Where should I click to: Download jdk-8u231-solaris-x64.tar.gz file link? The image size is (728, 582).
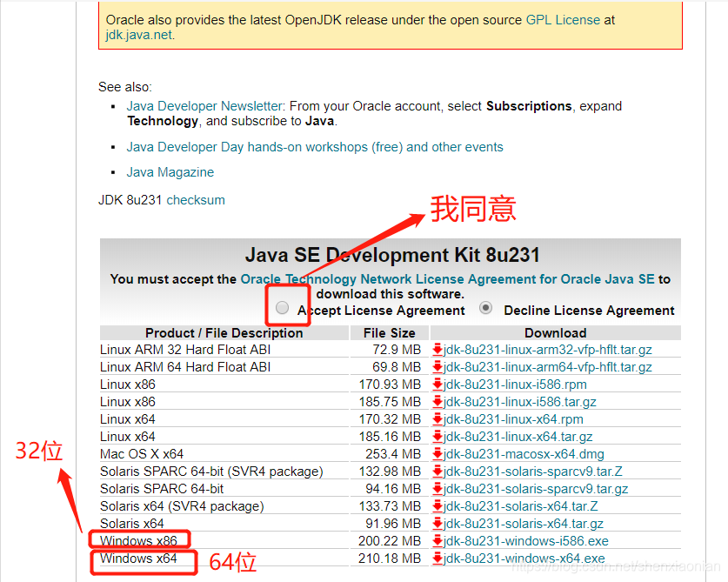pyautogui.click(x=524, y=524)
